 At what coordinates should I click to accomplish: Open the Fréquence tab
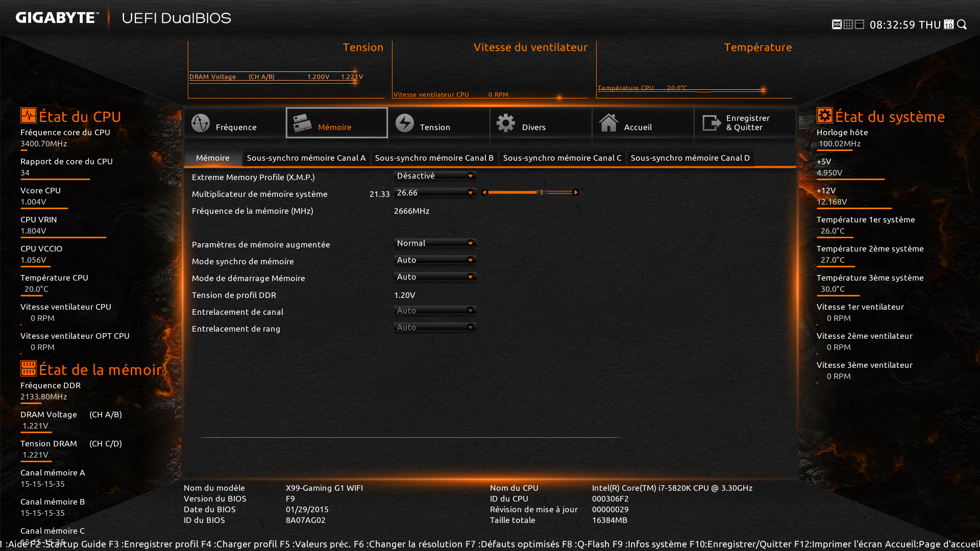235,122
